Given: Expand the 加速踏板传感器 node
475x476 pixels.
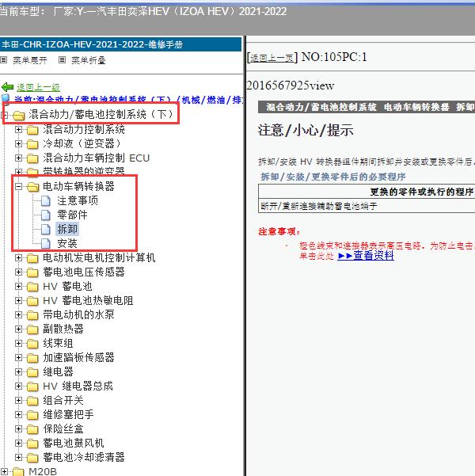Looking at the screenshot, I should [x=18, y=358].
